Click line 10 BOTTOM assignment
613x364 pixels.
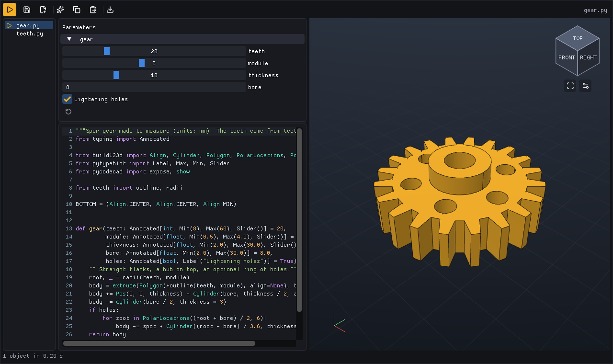click(x=156, y=204)
